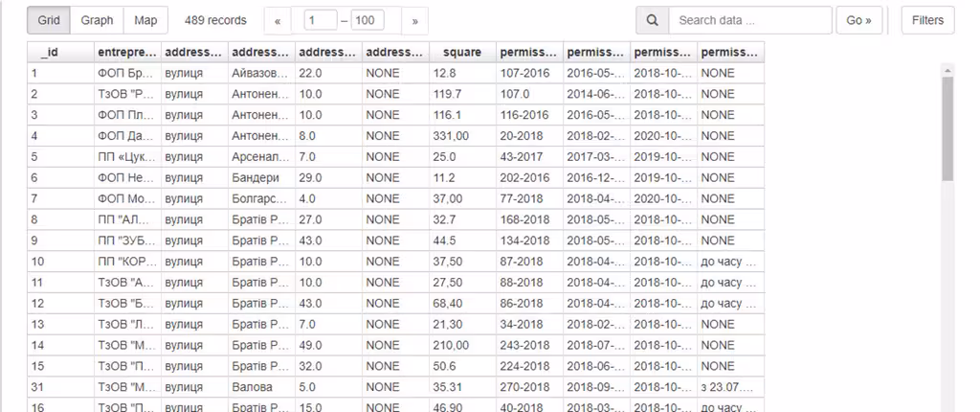The image size is (980, 412).
Task: Click the Бандери street name cell
Action: 261,177
